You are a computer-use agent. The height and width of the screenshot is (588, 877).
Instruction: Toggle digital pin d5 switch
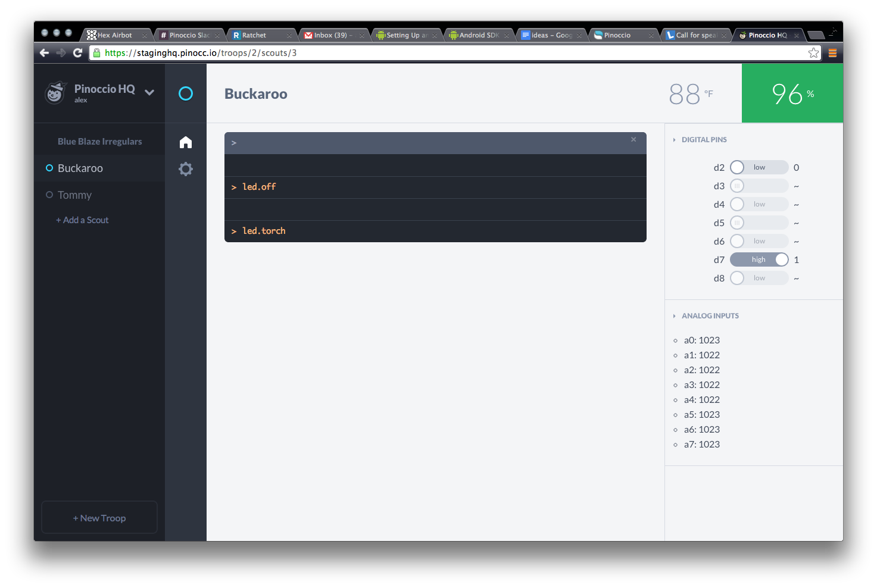pos(759,223)
